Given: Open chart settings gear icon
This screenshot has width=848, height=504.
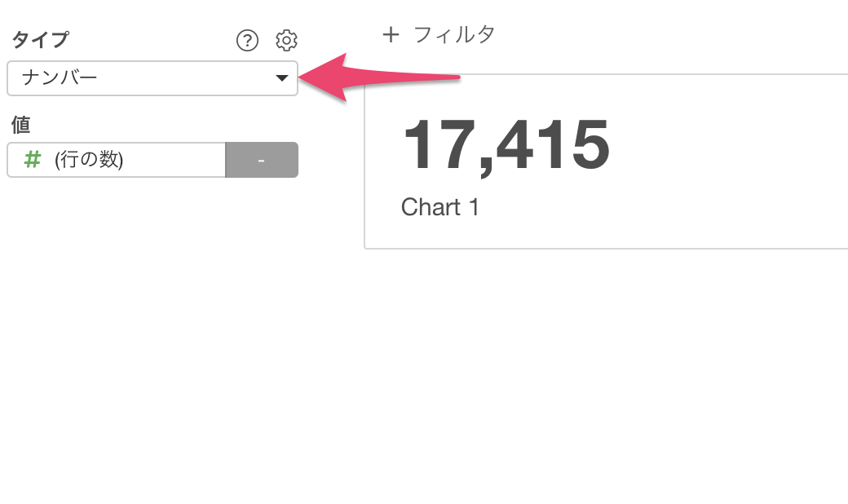Looking at the screenshot, I should coord(286,41).
